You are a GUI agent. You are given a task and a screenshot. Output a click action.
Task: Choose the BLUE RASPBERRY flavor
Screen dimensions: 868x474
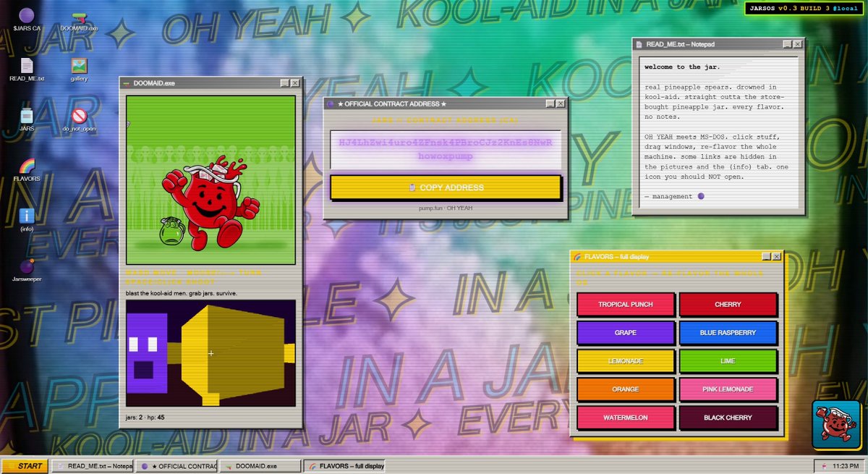click(728, 333)
